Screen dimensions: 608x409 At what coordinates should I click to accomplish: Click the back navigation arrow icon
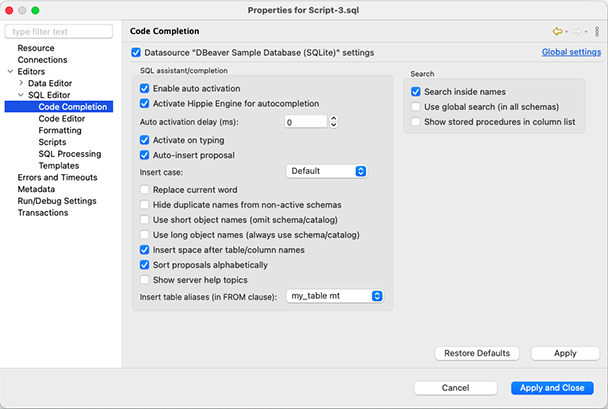[x=557, y=31]
